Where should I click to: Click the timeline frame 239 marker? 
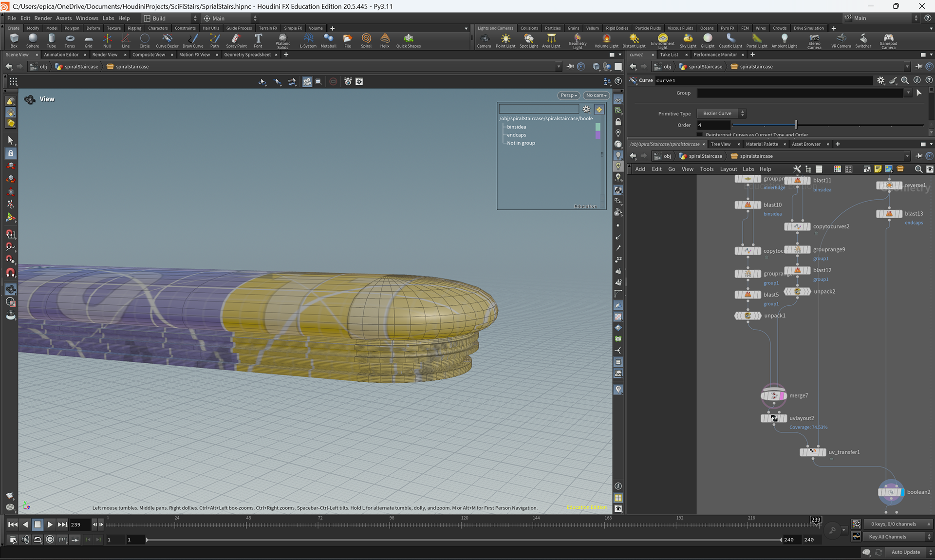[x=816, y=520]
